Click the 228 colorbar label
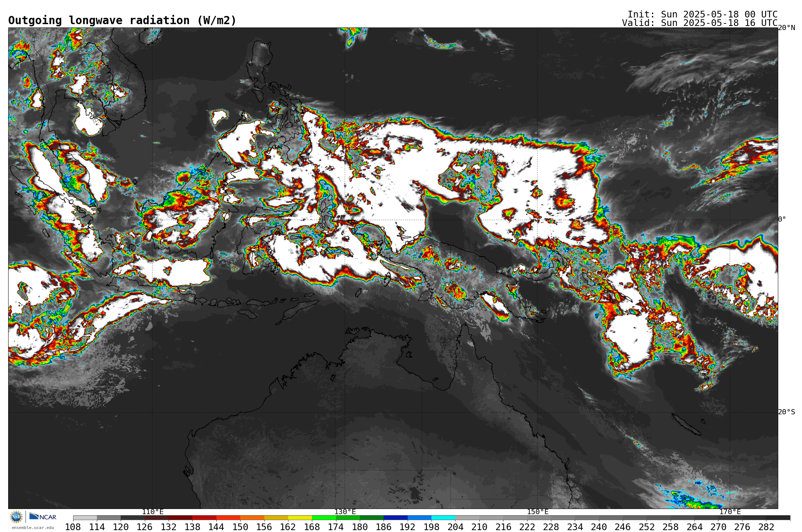The width and height of the screenshot is (802, 532). pos(551,527)
